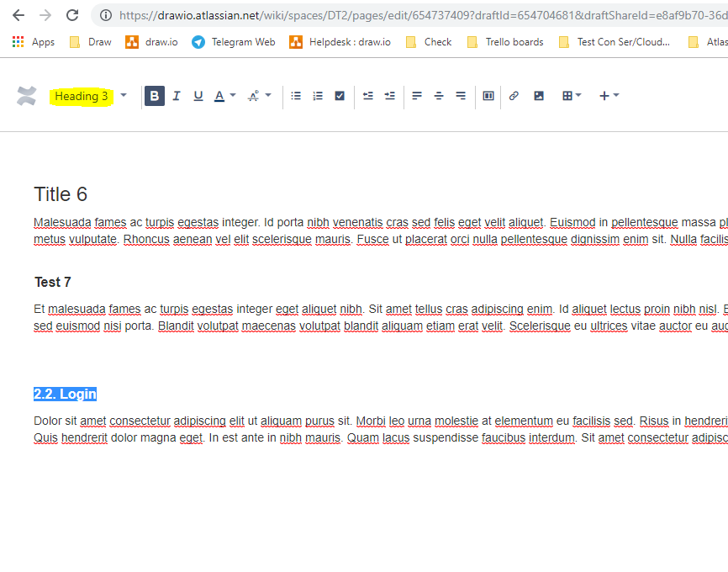View site information icon in address bar
Image resolution: width=728 pixels, height=572 pixels.
(106, 15)
